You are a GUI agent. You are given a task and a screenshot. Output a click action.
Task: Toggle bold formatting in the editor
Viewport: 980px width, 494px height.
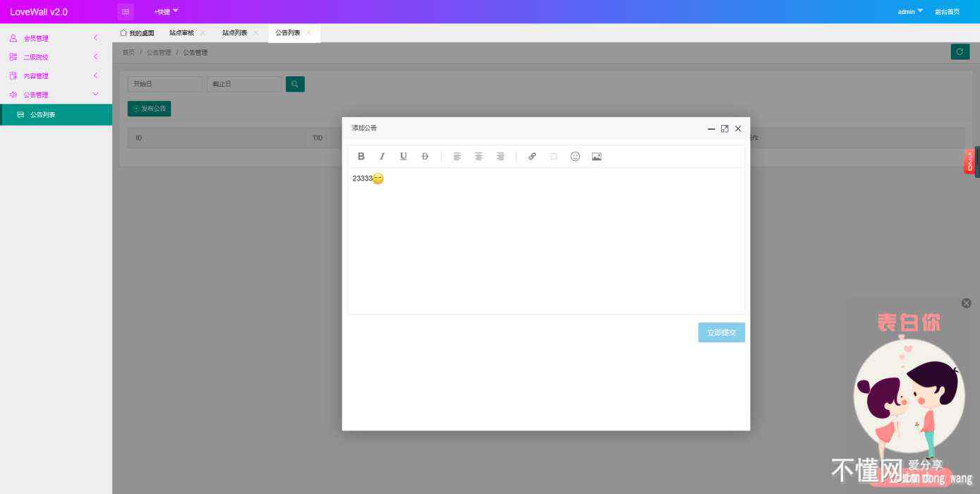click(x=361, y=157)
